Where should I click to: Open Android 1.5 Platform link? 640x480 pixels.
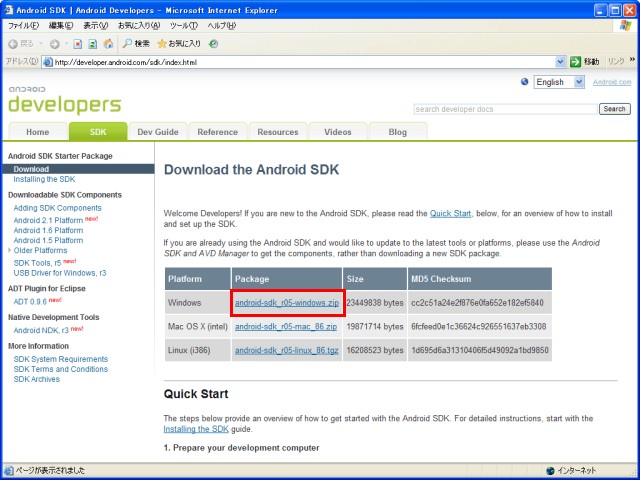[48, 240]
